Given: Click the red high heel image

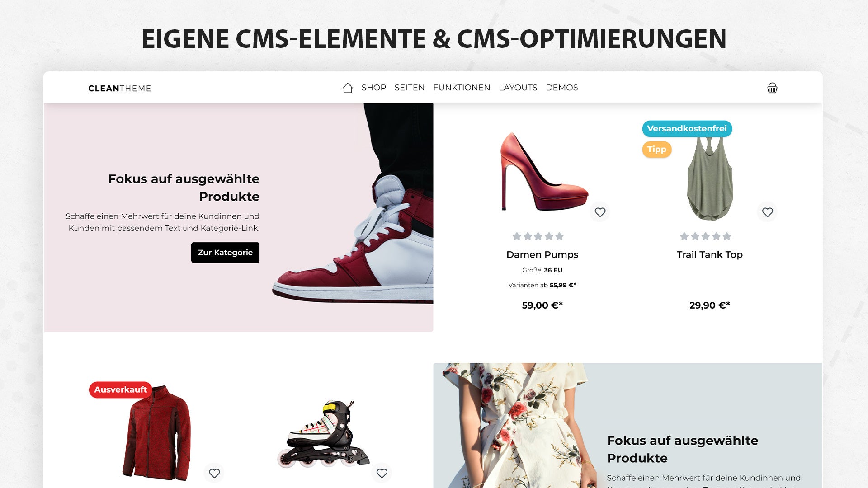Looking at the screenshot, I should click(544, 172).
